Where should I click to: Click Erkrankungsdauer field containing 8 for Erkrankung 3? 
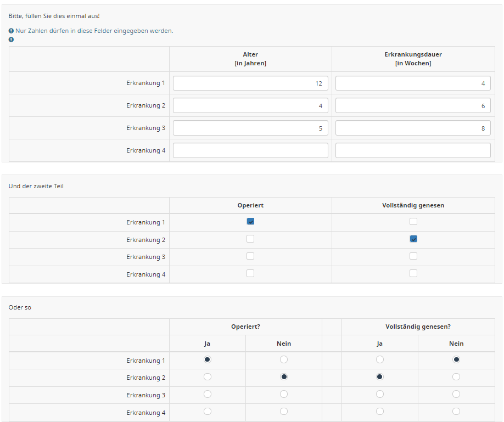click(413, 128)
